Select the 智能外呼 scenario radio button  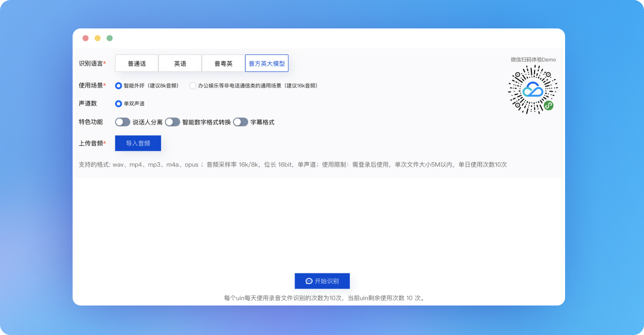click(118, 85)
